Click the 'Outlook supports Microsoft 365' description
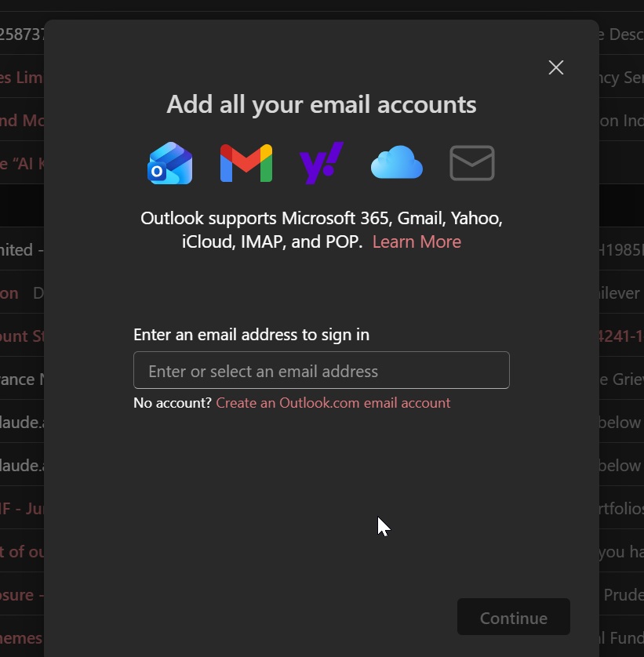644x657 pixels. point(322,230)
